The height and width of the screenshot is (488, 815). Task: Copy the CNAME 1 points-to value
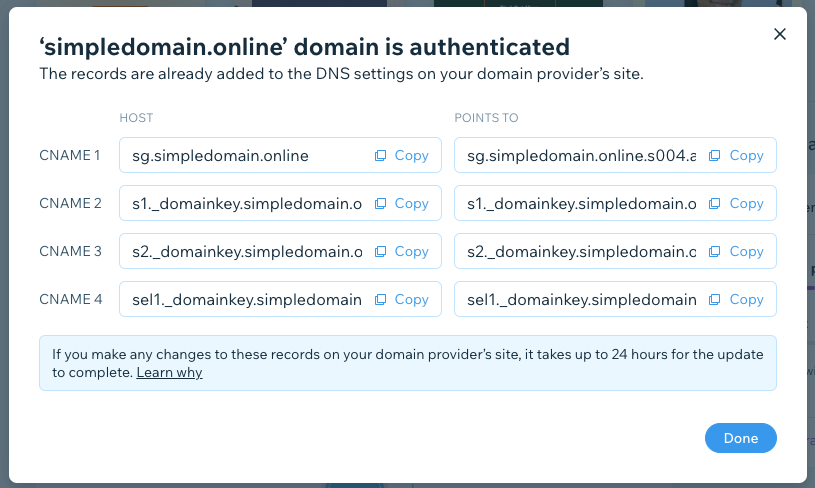(737, 155)
